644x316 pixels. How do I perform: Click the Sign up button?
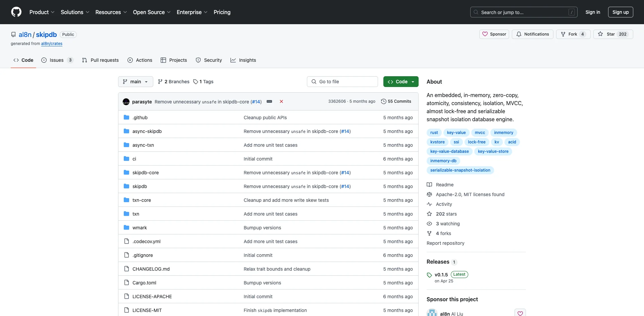pos(621,12)
